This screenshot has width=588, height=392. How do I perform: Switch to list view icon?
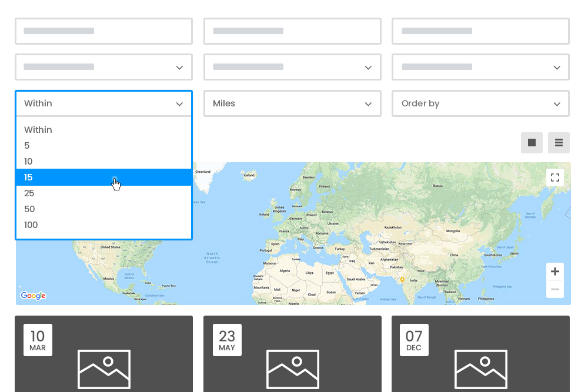click(559, 142)
